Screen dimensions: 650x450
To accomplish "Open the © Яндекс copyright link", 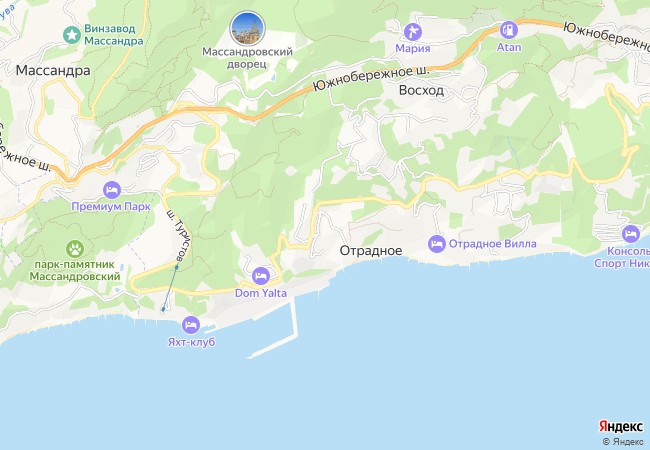I will [x=623, y=442].
